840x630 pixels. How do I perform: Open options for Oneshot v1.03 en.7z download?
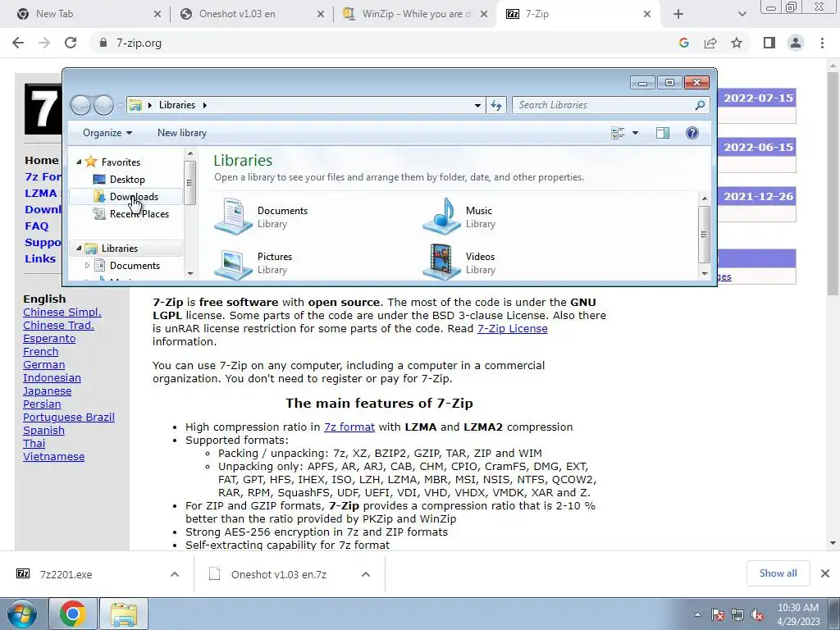[x=366, y=574]
